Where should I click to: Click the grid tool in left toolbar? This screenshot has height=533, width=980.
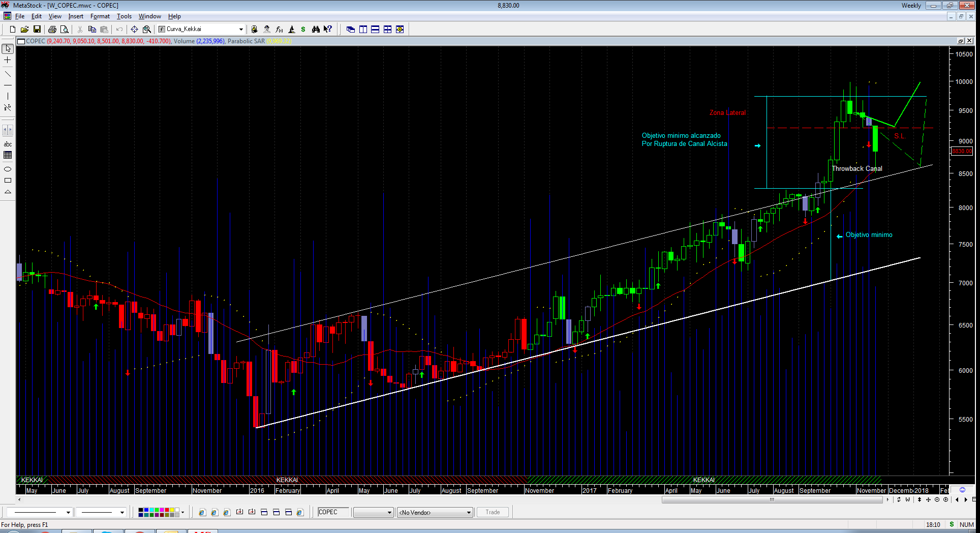[x=8, y=155]
